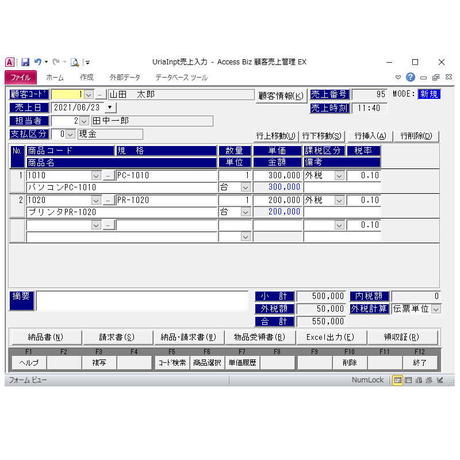Expand the 外税計算 伝票単位 dropdown

pos(436,309)
